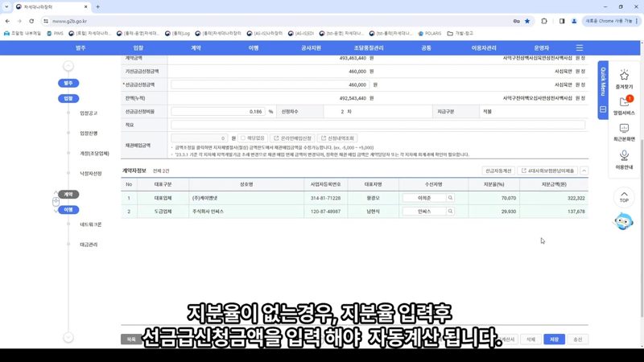Open the tab search dropdown arrow
The image size is (644, 362).
click(6, 6)
